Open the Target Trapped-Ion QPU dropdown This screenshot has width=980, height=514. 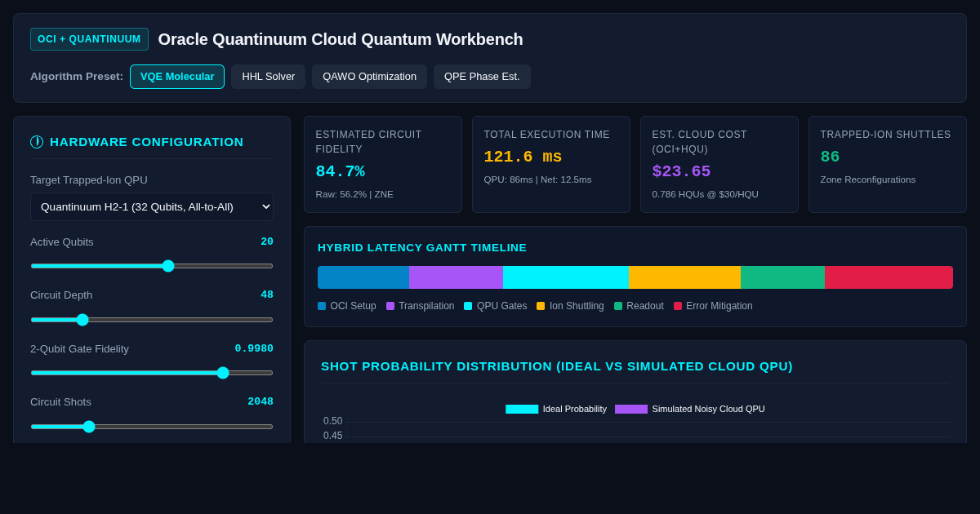coord(152,206)
